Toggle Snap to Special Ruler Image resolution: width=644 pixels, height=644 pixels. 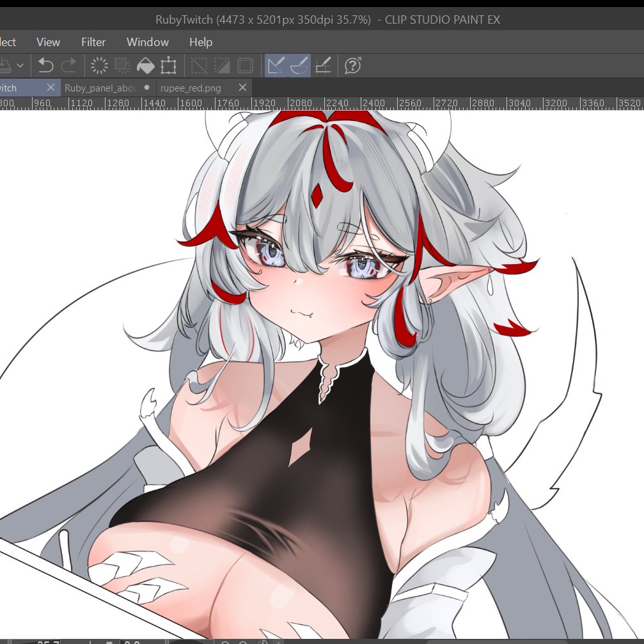[x=299, y=65]
